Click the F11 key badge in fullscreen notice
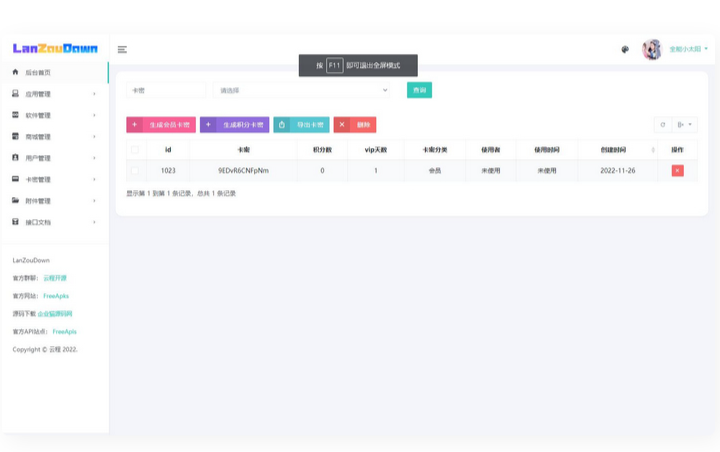 334,65
